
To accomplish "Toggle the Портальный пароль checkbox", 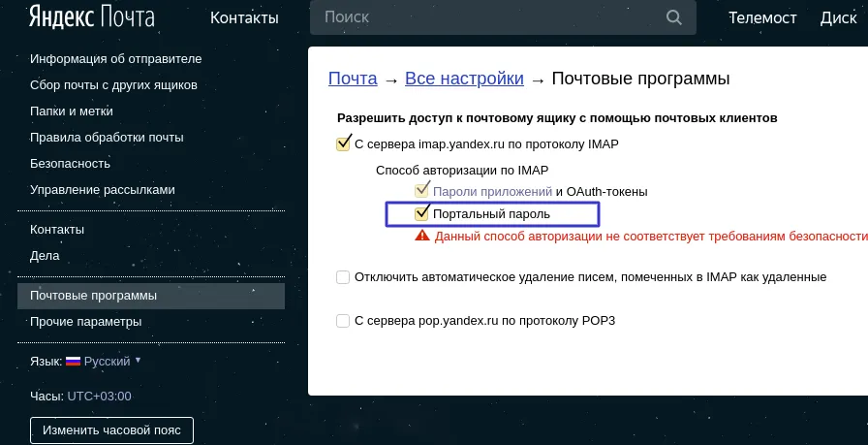I will 421,213.
